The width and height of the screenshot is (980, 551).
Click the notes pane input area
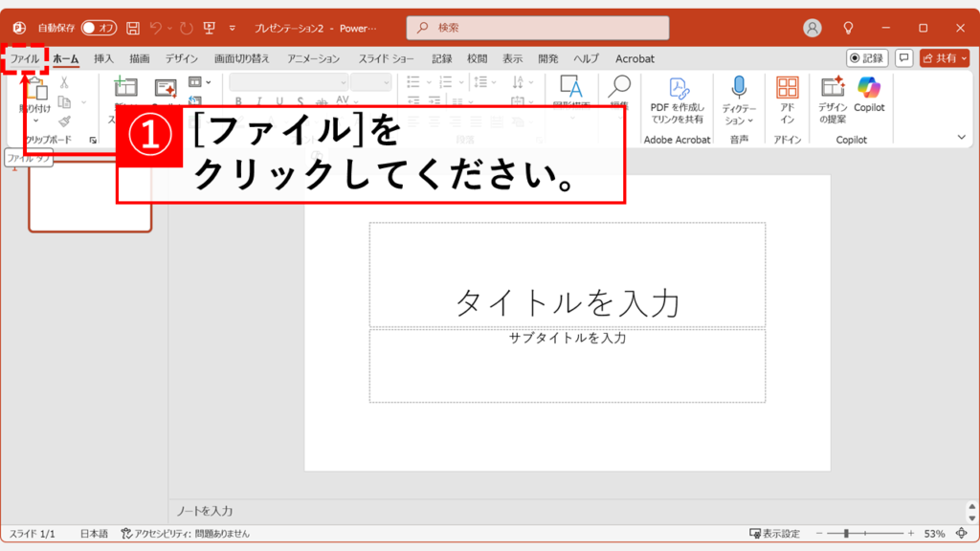point(568,511)
